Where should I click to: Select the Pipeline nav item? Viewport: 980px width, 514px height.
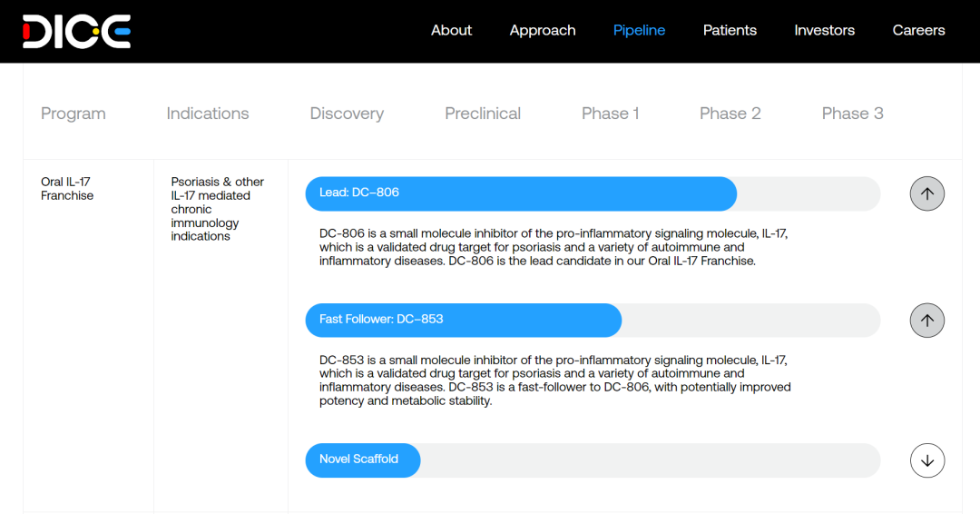(x=639, y=30)
